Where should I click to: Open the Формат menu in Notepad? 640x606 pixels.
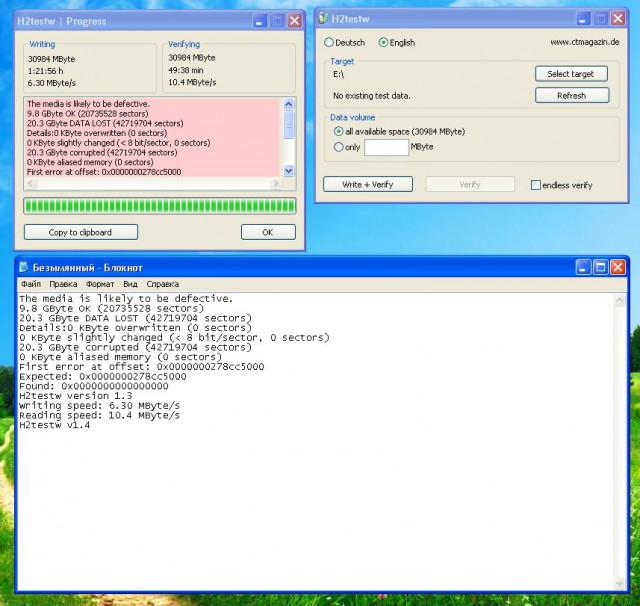100,284
